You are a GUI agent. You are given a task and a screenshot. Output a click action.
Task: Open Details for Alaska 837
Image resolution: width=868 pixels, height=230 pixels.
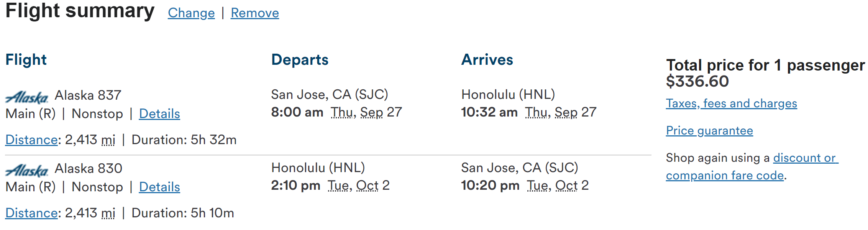[x=159, y=114]
